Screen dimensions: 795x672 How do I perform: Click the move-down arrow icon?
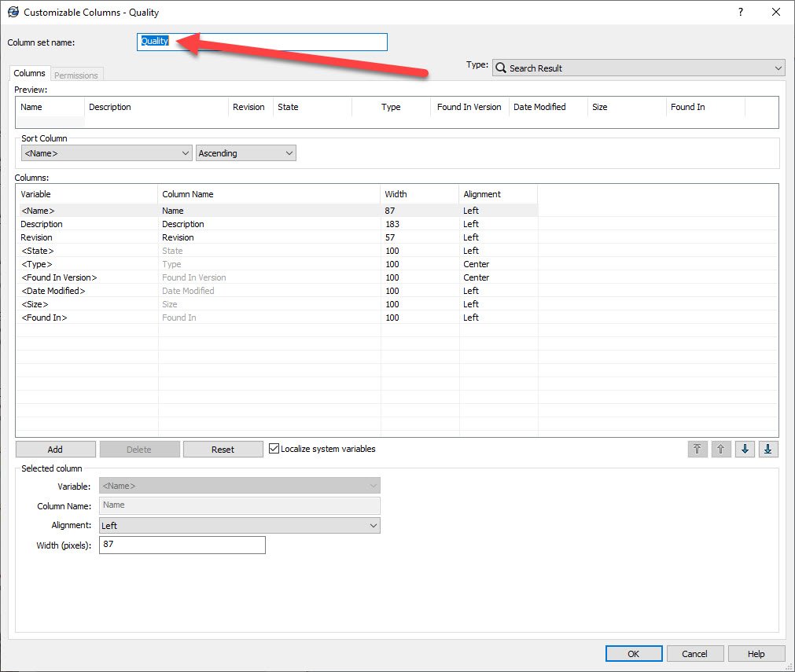click(745, 450)
